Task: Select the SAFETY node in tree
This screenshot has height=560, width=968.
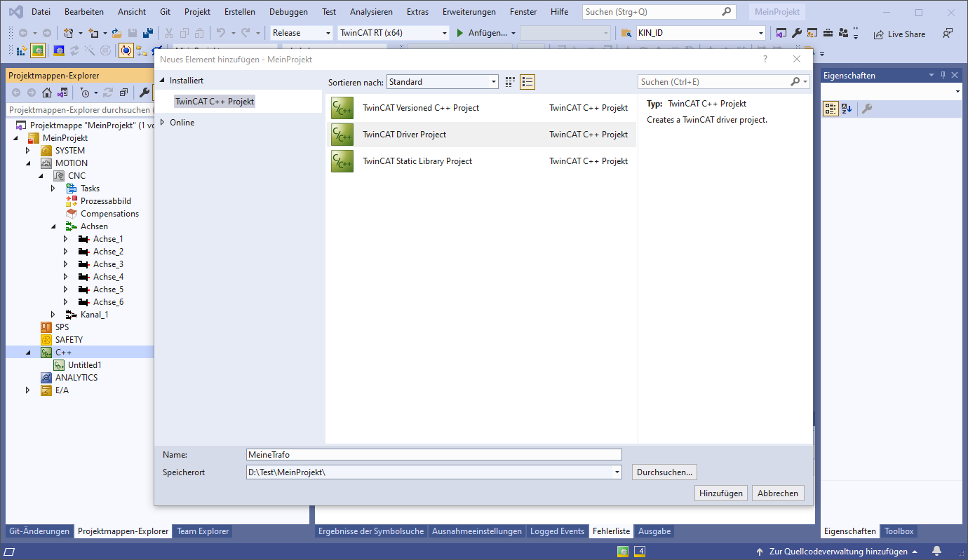Action: click(69, 340)
